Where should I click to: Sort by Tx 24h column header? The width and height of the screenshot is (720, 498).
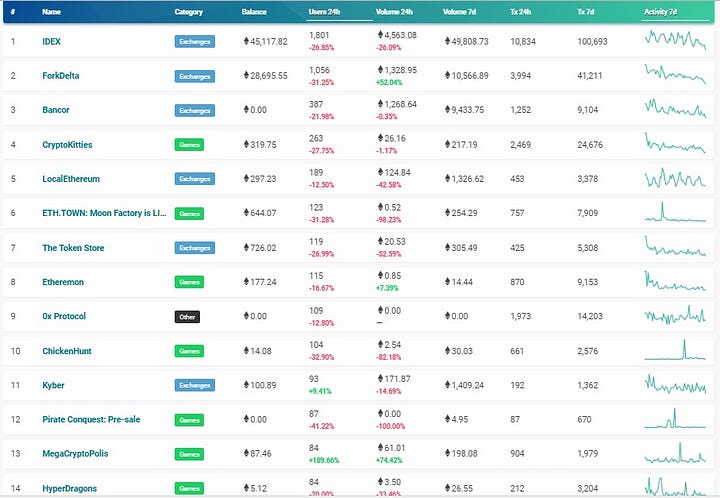click(520, 12)
